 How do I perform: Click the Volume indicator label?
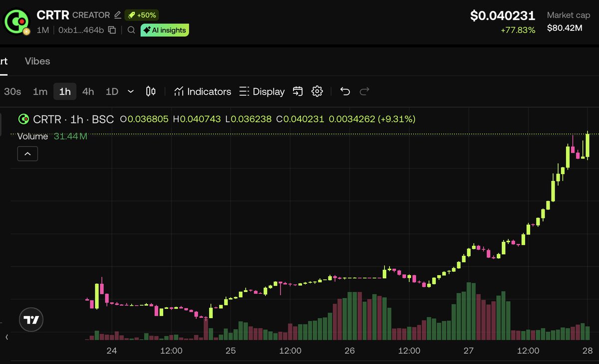coord(32,136)
